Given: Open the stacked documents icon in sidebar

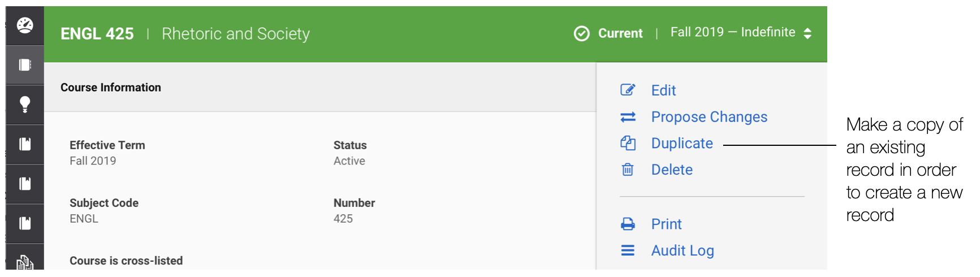Looking at the screenshot, I should (x=25, y=262).
